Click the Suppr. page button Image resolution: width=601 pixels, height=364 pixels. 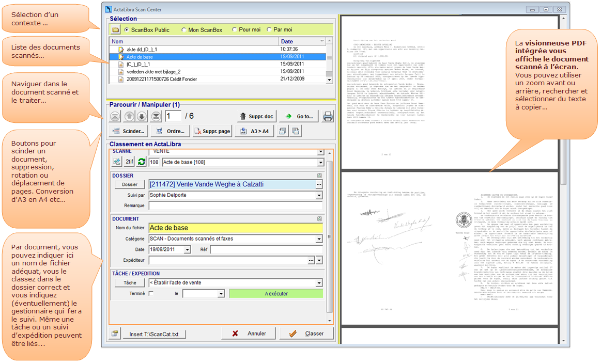coord(212,131)
